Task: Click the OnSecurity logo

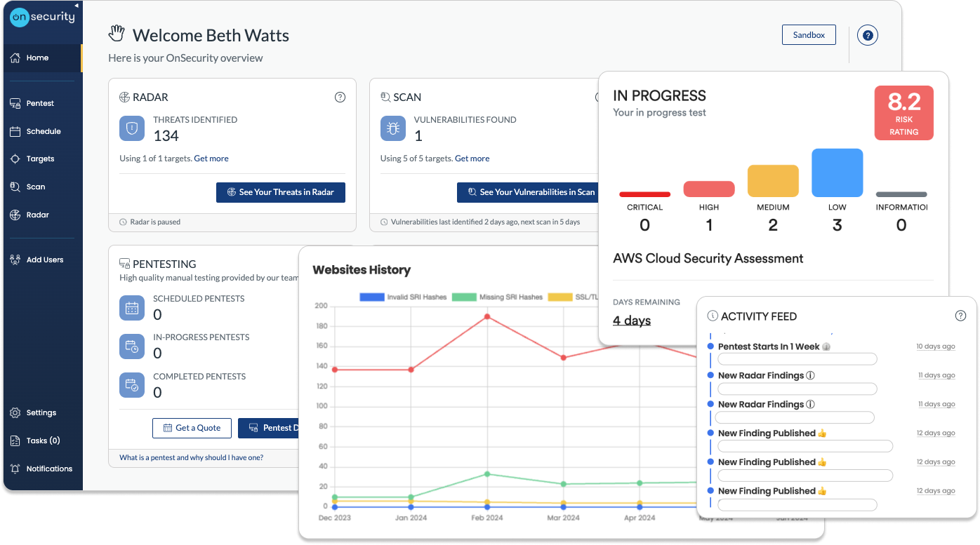Action: 42,17
